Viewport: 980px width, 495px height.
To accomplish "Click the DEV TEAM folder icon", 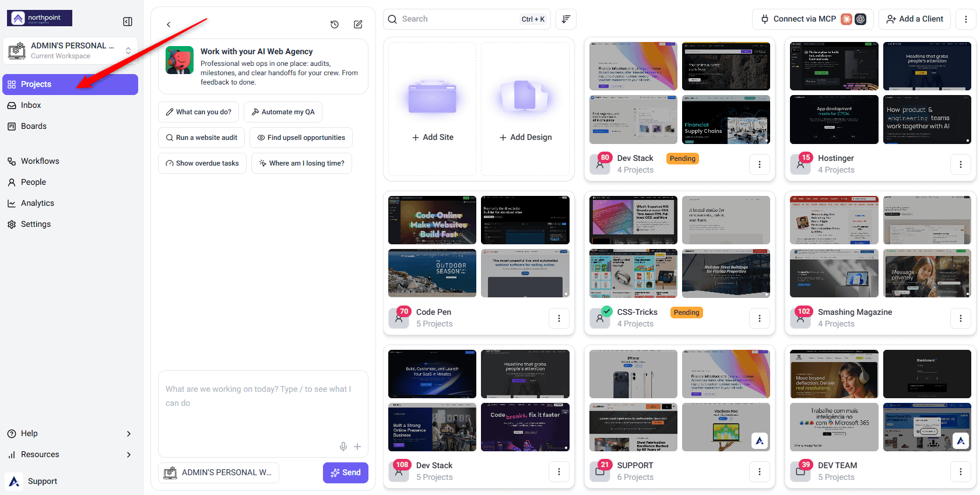I will pyautogui.click(x=800, y=472).
